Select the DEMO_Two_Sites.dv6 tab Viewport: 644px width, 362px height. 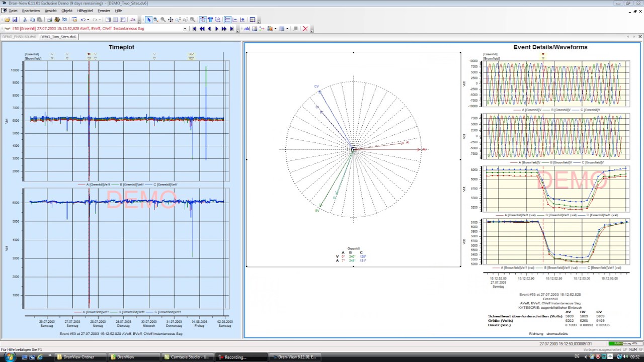pyautogui.click(x=58, y=37)
